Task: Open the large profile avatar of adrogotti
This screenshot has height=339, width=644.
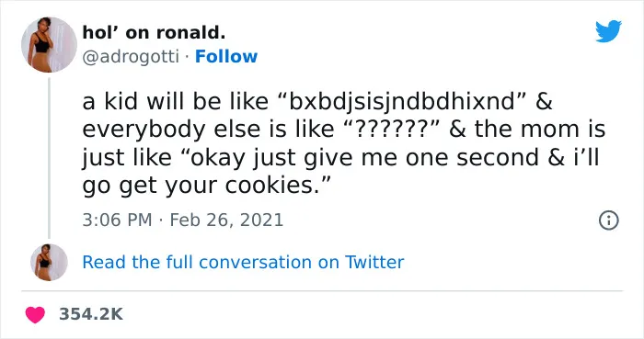Action: point(49,45)
